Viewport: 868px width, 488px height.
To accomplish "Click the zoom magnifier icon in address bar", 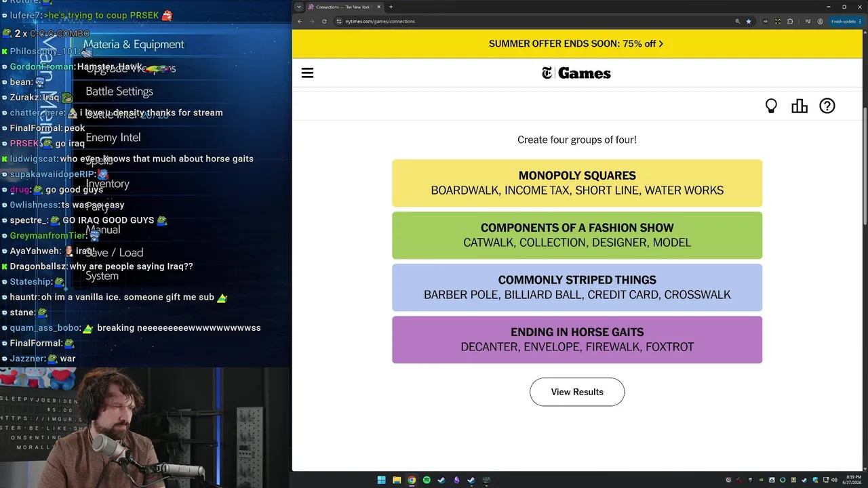I will 737,21.
